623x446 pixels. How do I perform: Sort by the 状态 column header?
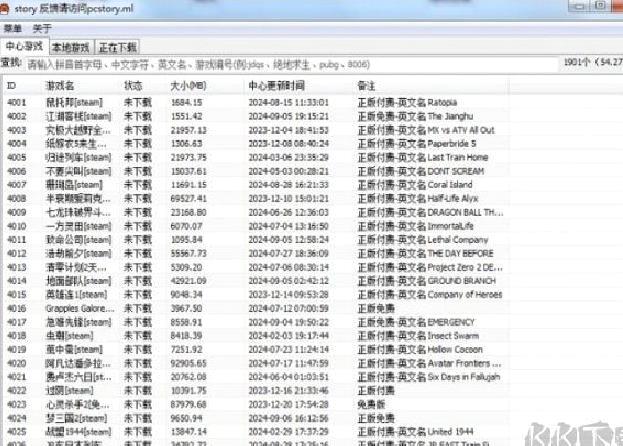pos(133,86)
